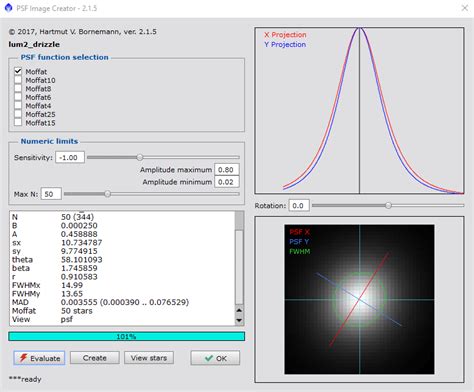The width and height of the screenshot is (474, 392).
Task: Click the Max N slider handle
Action: click(x=107, y=194)
